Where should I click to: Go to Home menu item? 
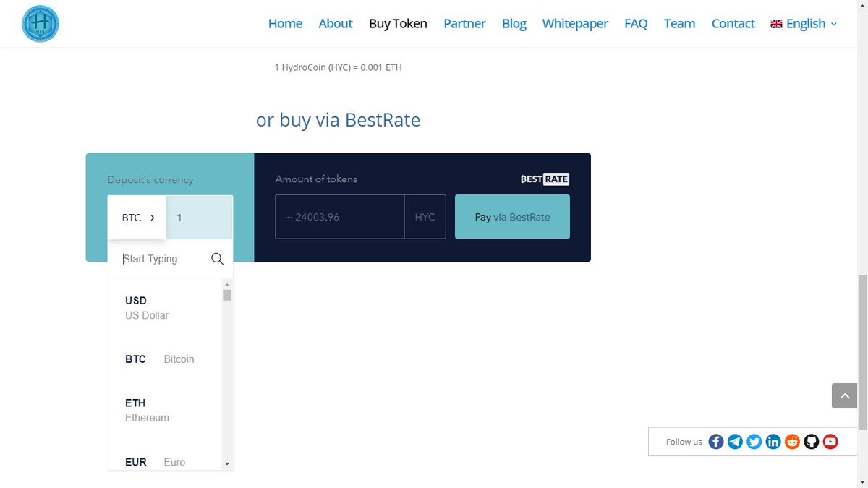point(285,24)
